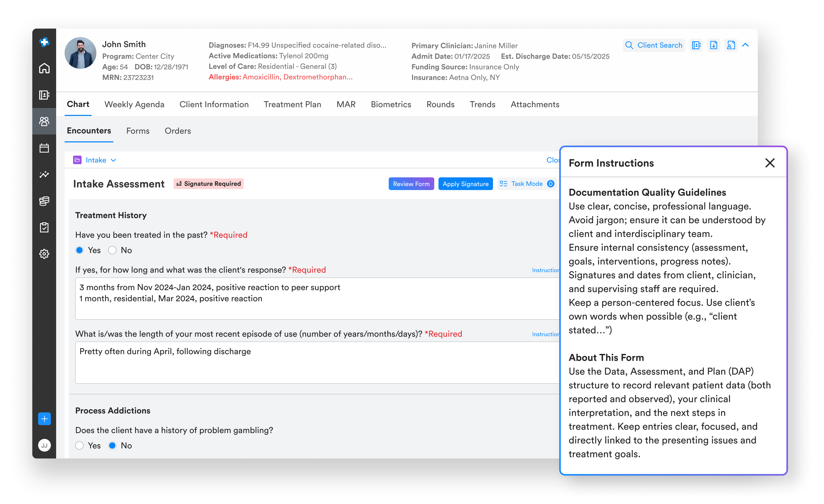The width and height of the screenshot is (824, 504).
Task: Select No for treated in the past
Action: click(112, 250)
